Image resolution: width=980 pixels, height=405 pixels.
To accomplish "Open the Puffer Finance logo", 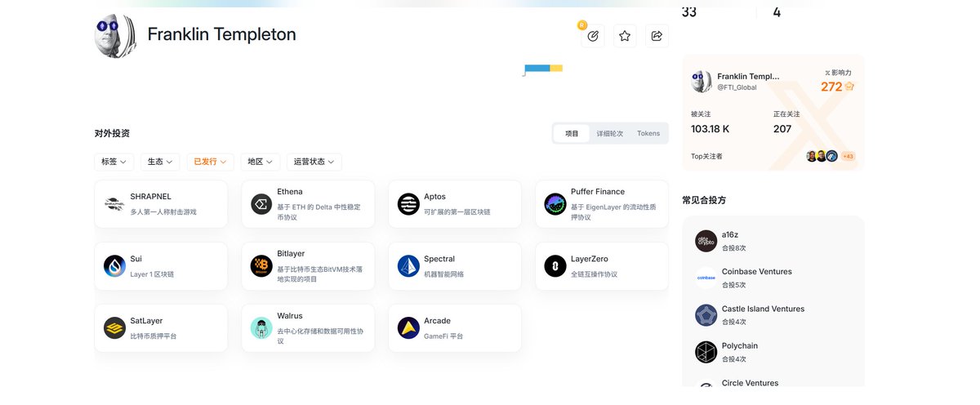I will (555, 204).
